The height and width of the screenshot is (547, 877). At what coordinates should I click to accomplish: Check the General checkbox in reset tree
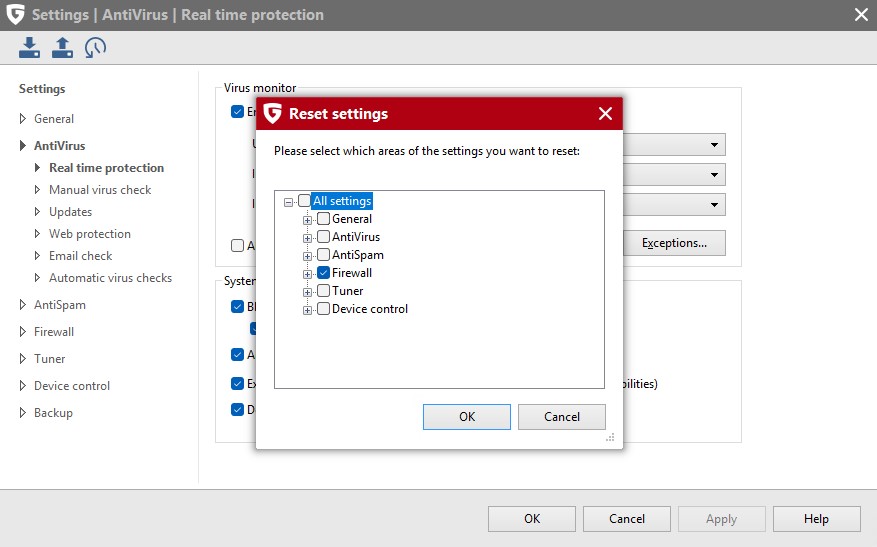pyautogui.click(x=323, y=218)
